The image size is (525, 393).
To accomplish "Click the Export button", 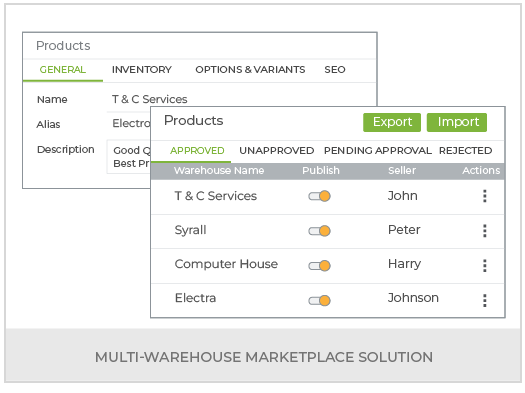I will [x=392, y=122].
